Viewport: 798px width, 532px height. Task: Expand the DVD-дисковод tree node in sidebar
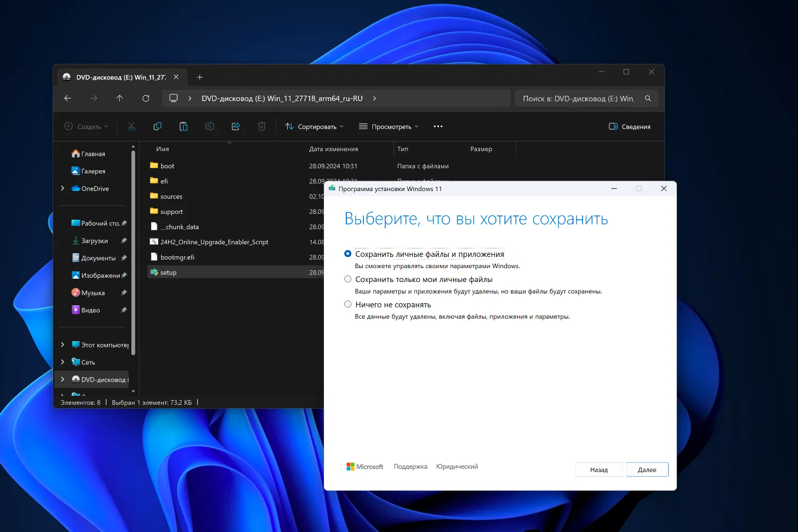click(63, 379)
